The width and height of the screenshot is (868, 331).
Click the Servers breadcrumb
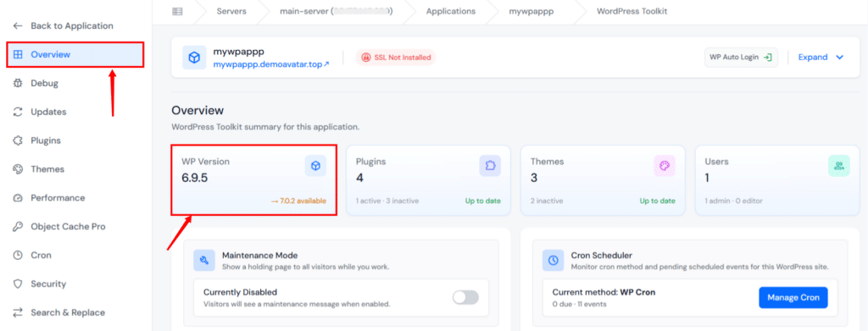click(231, 11)
